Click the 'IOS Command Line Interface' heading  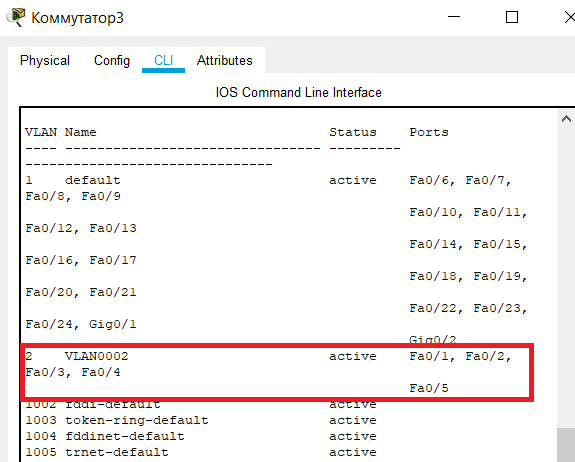pos(299,92)
